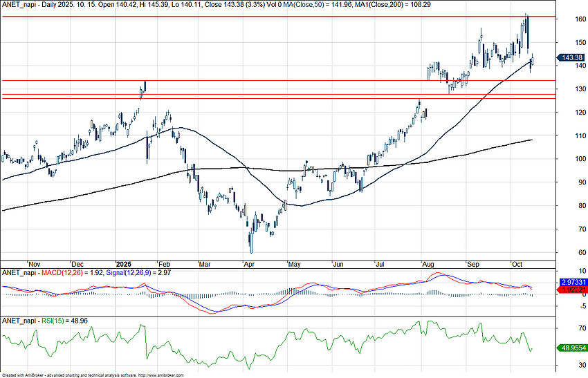This screenshot has height=378, width=588.
Task: Click the Apr month label on date axis
Action: pyautogui.click(x=247, y=265)
